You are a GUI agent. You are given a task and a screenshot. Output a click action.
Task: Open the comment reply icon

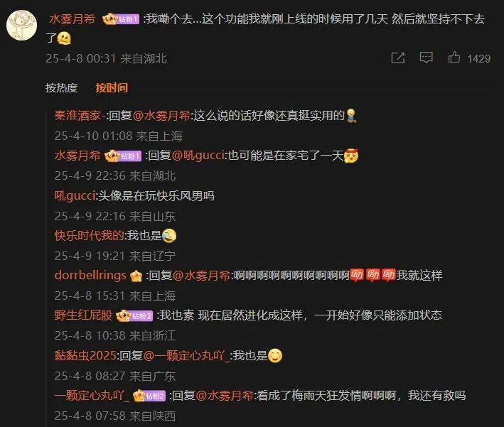coord(426,58)
